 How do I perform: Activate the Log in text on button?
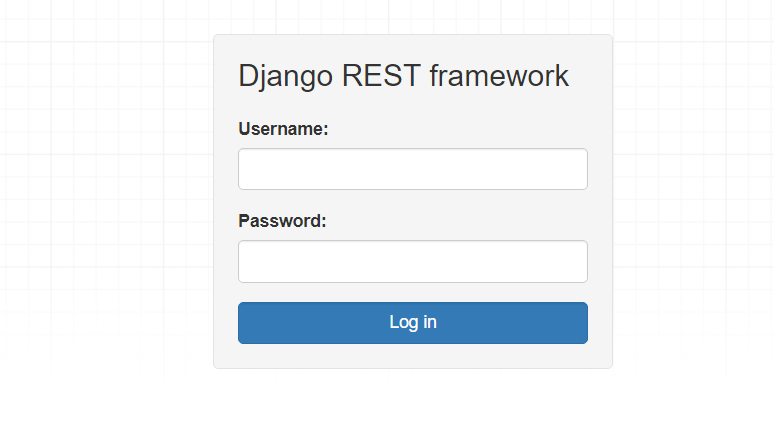(413, 322)
